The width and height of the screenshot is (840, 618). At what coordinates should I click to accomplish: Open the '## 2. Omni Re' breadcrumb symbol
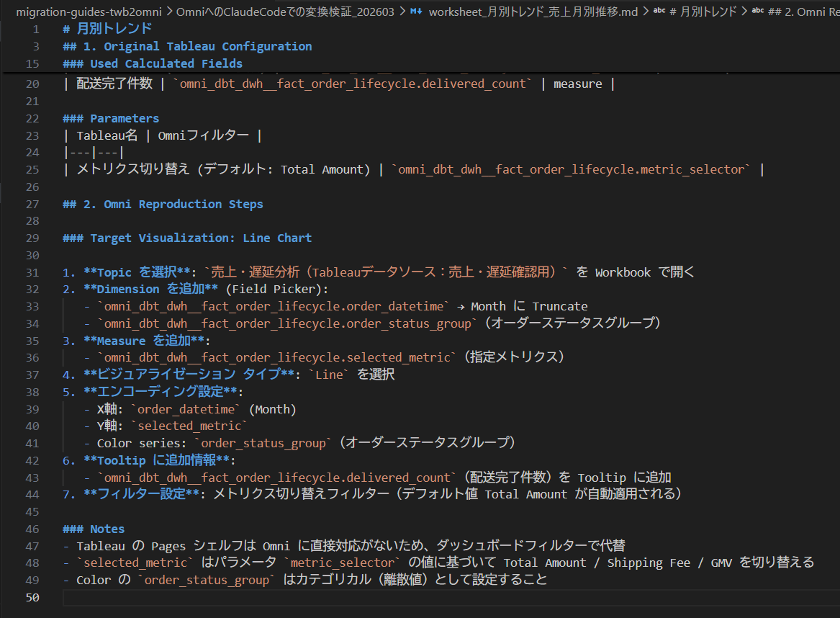[803, 12]
